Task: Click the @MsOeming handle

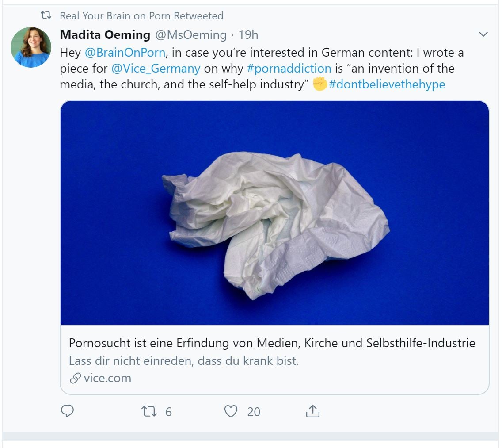Action: click(191, 34)
